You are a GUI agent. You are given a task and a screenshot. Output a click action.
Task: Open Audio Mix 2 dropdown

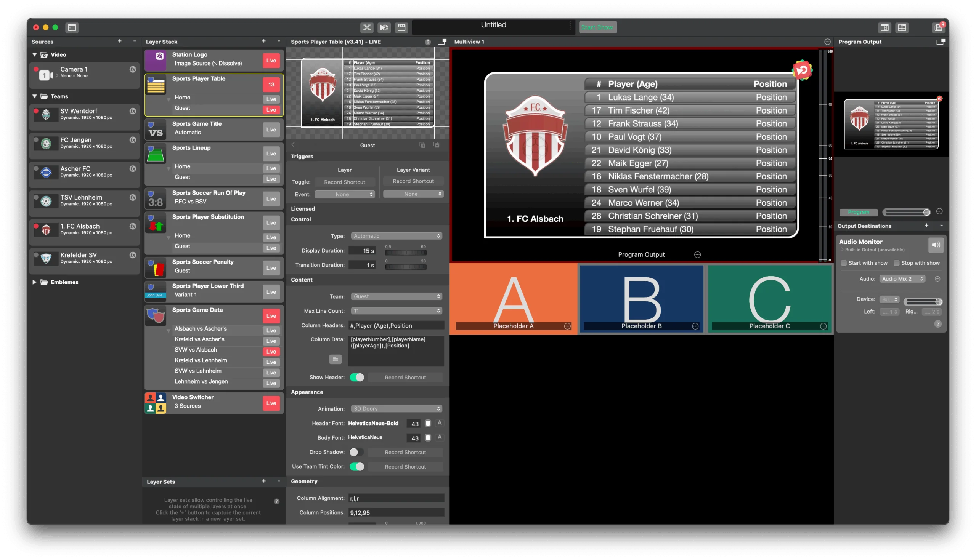click(902, 279)
